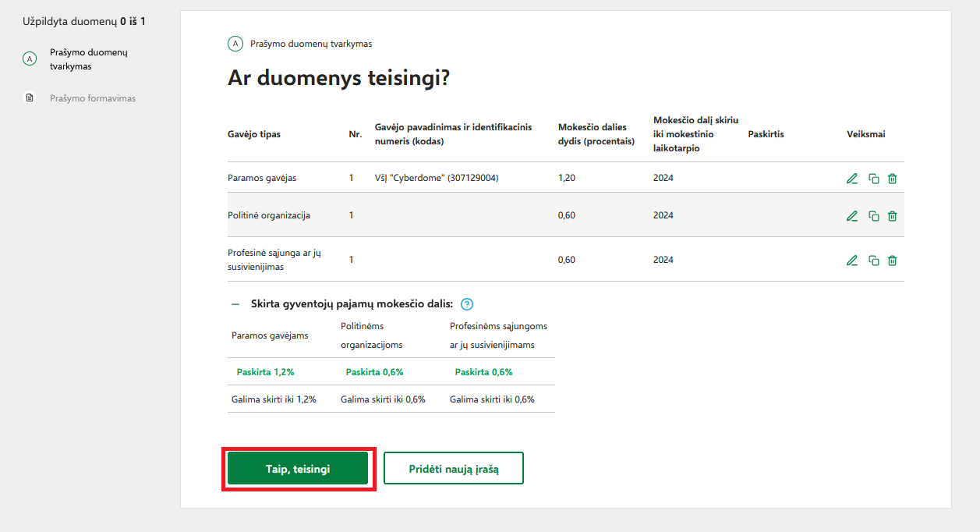Click the document icon beside Prašymo formavimas
Screen dimensions: 980x532
pyautogui.click(x=30, y=98)
